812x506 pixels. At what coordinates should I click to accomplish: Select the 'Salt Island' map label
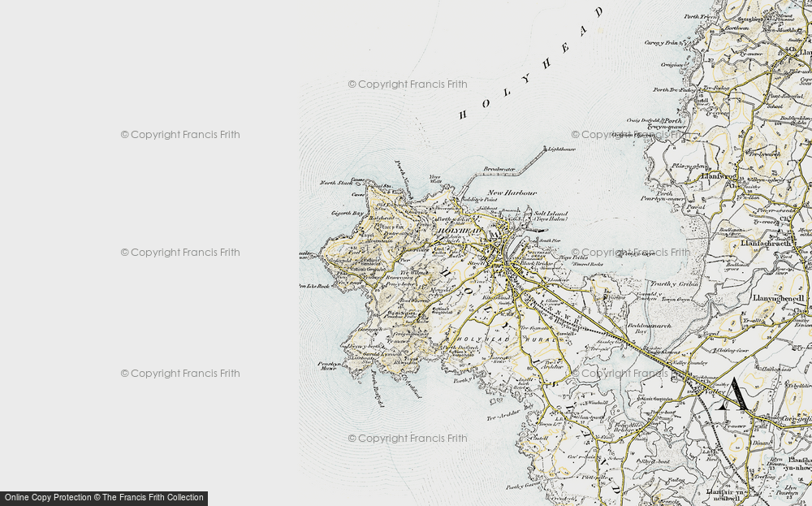click(x=551, y=215)
